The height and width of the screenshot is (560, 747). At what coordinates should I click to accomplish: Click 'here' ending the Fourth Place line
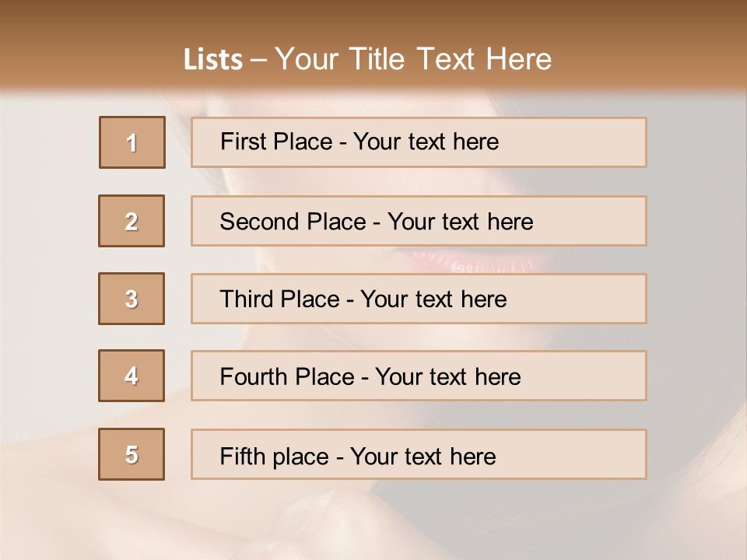(497, 377)
